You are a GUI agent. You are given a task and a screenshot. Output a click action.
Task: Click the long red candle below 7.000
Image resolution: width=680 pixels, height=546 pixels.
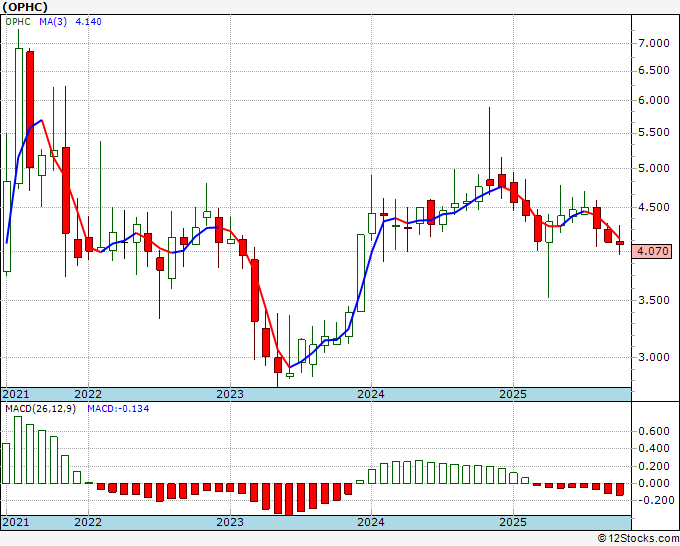30,109
